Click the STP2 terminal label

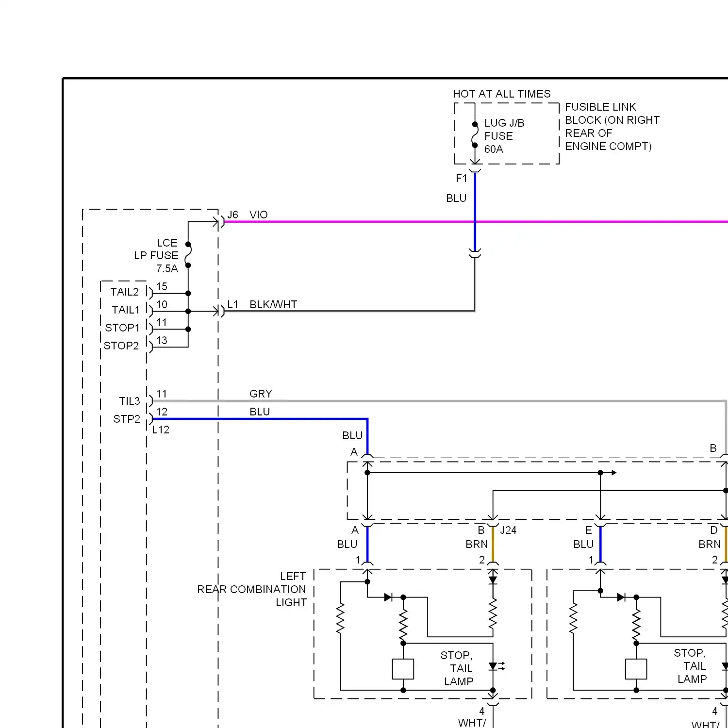pyautogui.click(x=127, y=419)
